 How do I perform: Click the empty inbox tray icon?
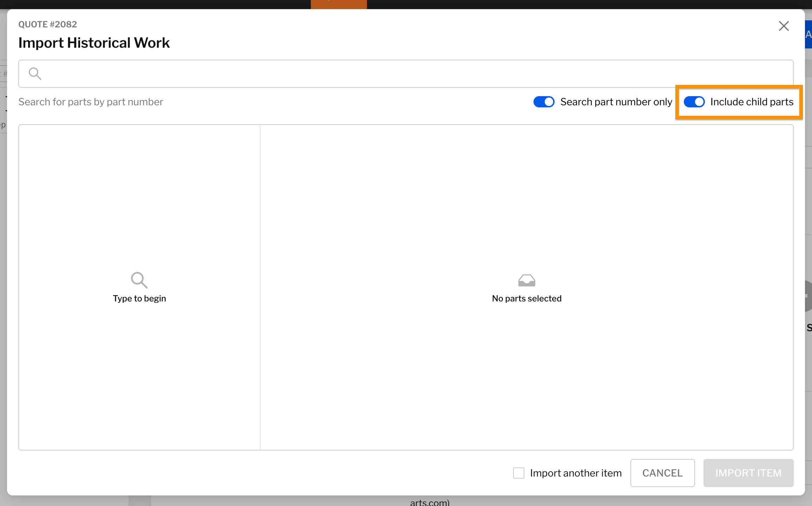tap(526, 280)
